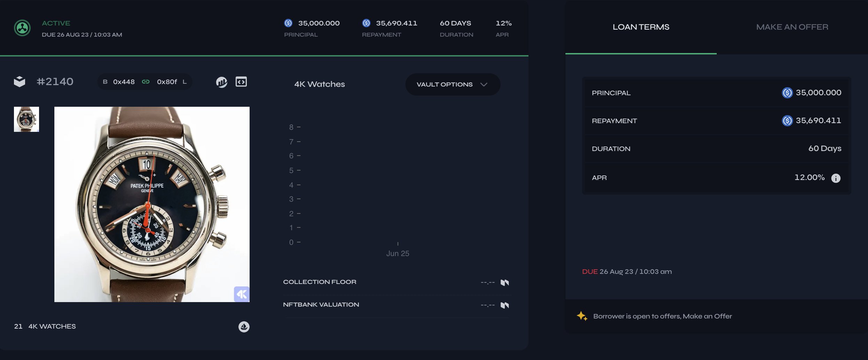The height and width of the screenshot is (360, 868).
Task: Click the USDC coin icon beside header repayment
Action: tap(366, 23)
